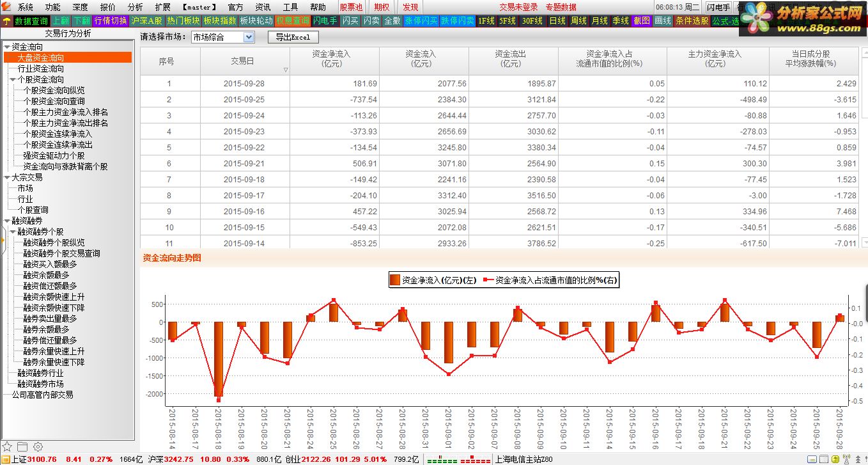Open 热门板块 from the toolbar
The width and height of the screenshot is (868, 465).
(183, 21)
